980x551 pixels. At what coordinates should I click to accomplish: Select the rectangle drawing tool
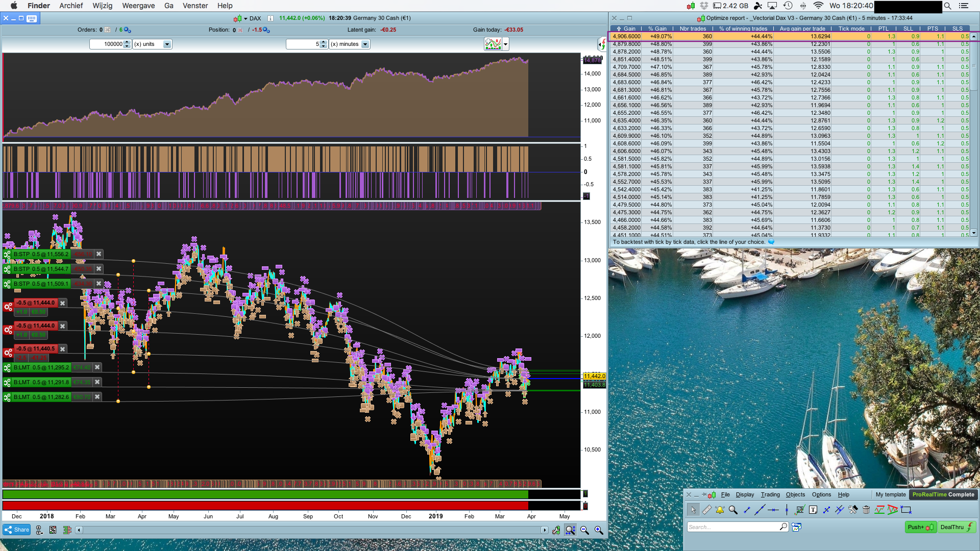click(906, 510)
